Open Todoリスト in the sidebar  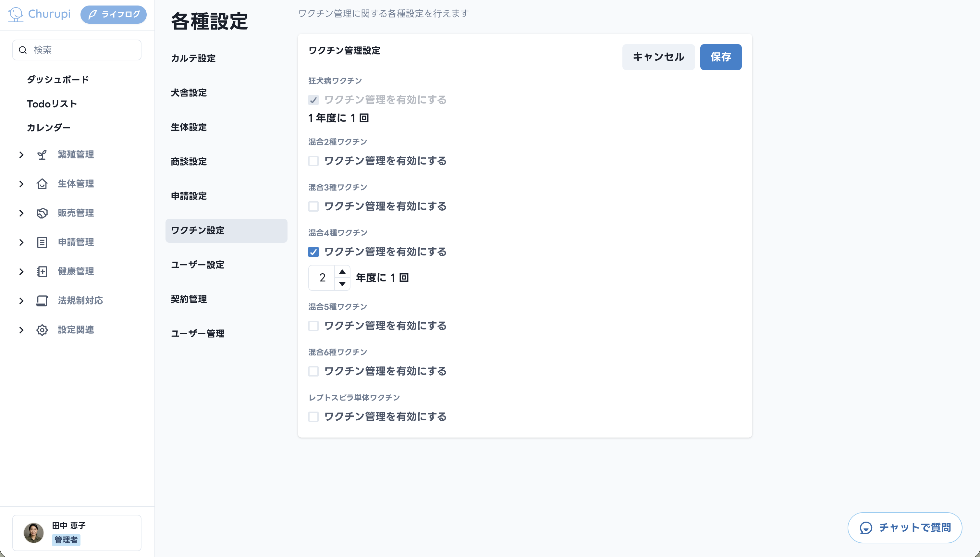tap(52, 104)
